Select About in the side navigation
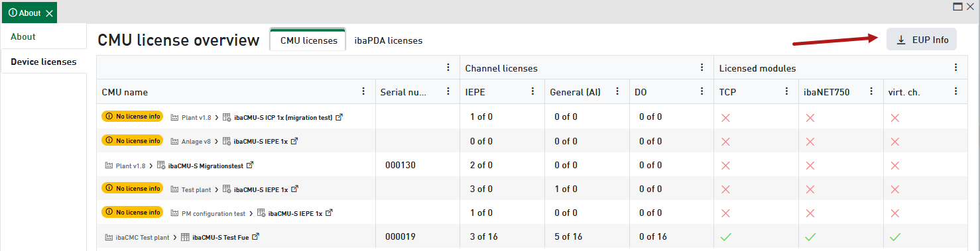The image size is (980, 251). [x=44, y=37]
